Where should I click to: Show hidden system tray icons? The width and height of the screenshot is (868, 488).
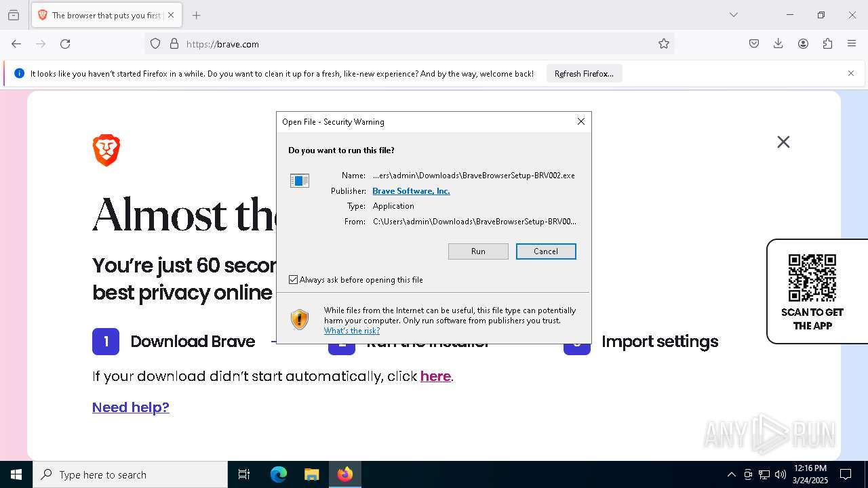point(731,474)
